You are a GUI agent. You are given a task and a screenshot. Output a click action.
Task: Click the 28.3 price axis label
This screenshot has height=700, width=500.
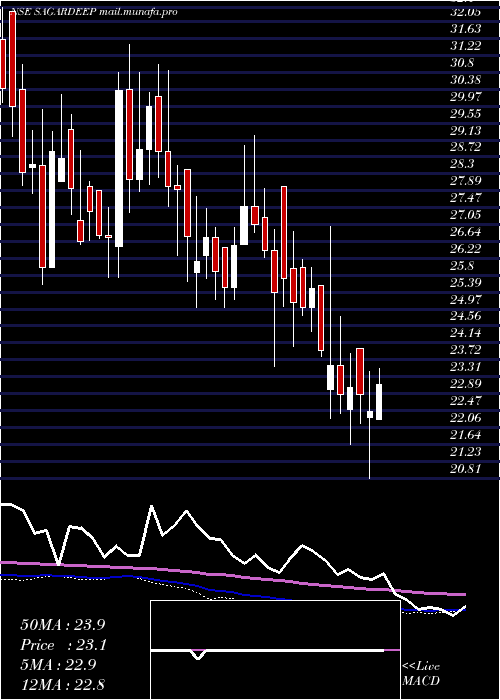click(x=463, y=165)
